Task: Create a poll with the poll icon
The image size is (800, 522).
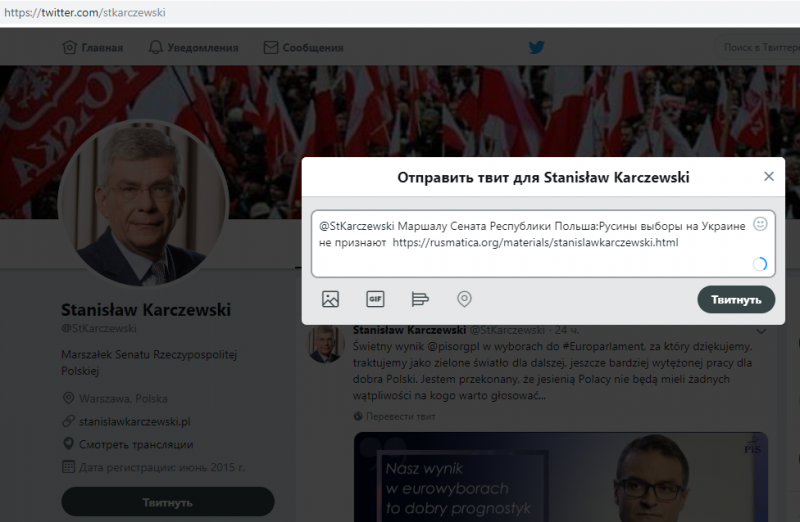Action: (x=420, y=299)
